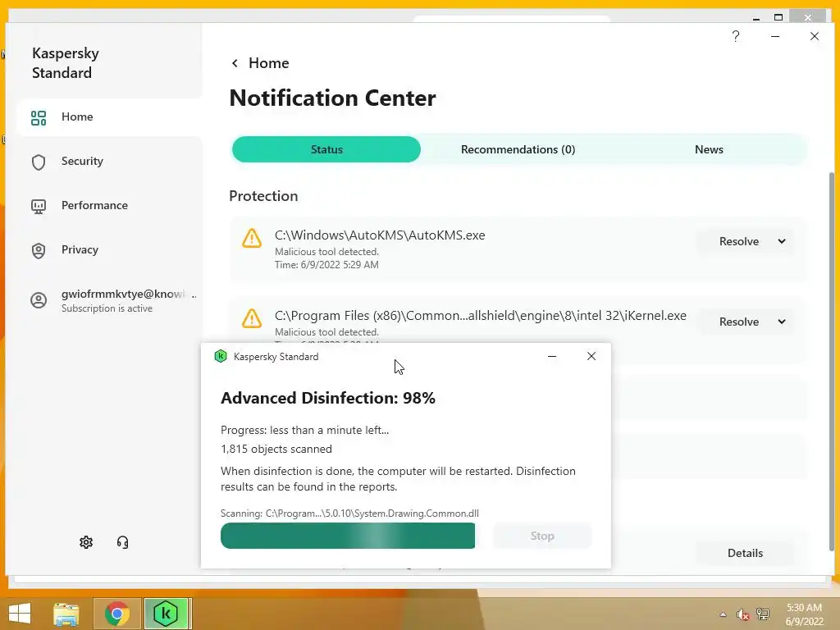840x630 pixels.
Task: Open Windows Start menu
Action: click(20, 614)
